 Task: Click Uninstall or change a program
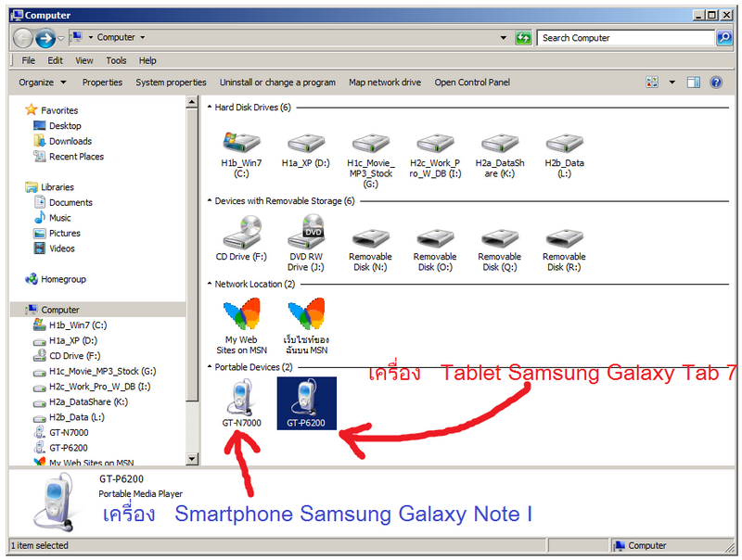pyautogui.click(x=277, y=83)
